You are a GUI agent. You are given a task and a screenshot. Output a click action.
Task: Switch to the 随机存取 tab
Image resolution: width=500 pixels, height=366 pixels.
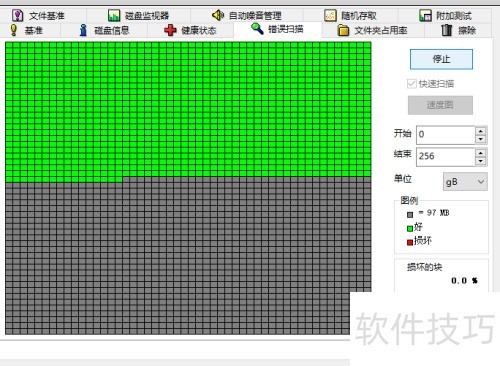350,15
